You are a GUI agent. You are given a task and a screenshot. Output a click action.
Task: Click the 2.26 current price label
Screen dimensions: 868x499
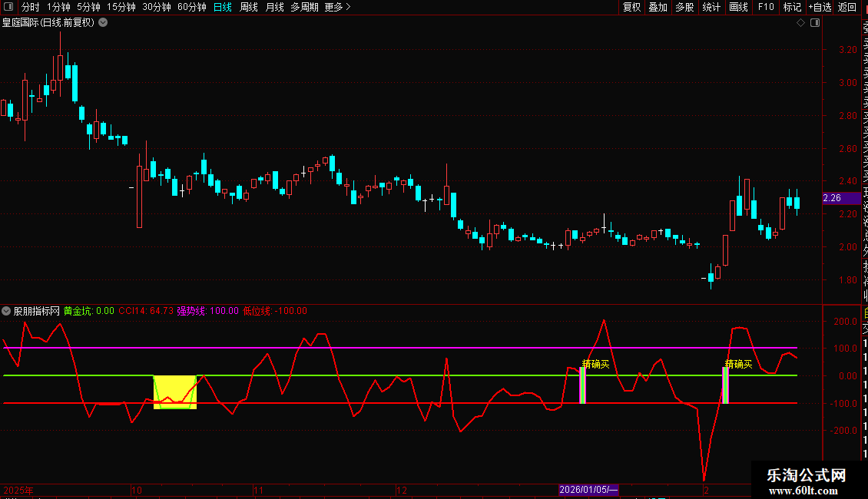pyautogui.click(x=832, y=198)
